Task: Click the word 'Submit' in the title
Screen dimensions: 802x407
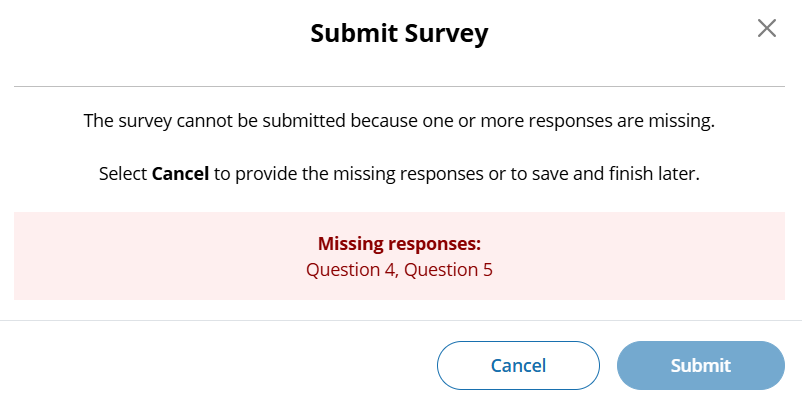Action: pyautogui.click(x=350, y=34)
